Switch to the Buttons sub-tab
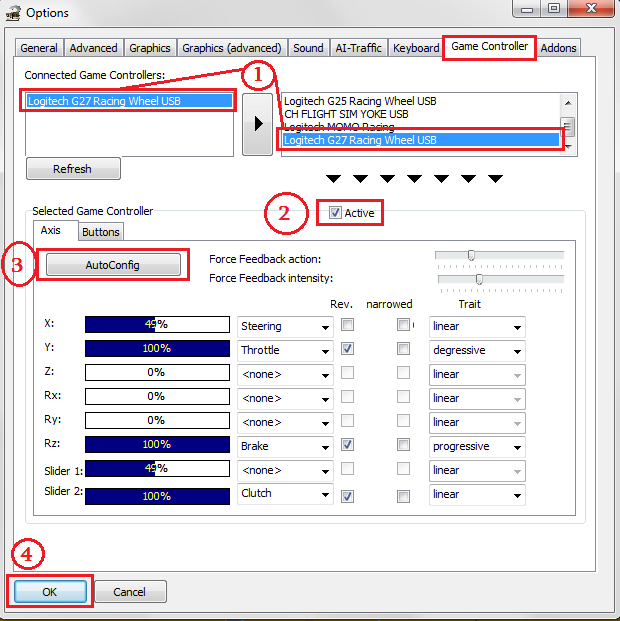The image size is (620, 621). pos(101,232)
